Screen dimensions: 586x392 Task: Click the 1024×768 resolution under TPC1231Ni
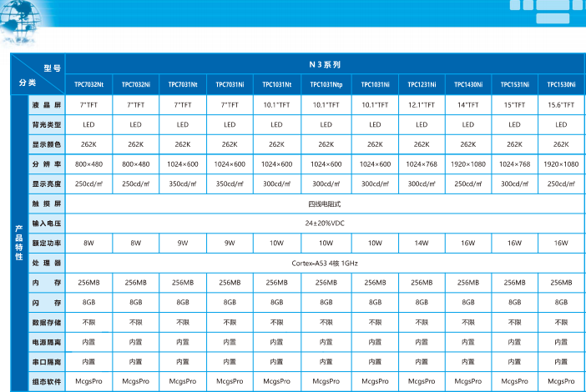(x=421, y=164)
